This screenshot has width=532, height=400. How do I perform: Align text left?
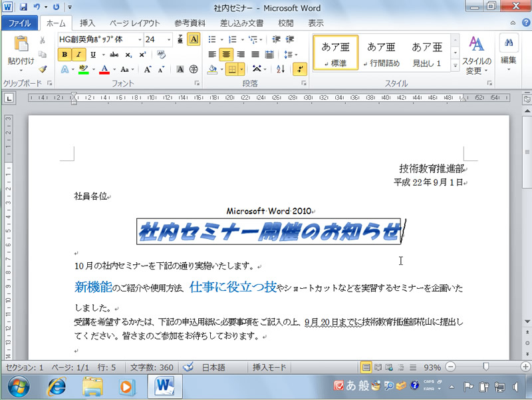coord(212,55)
